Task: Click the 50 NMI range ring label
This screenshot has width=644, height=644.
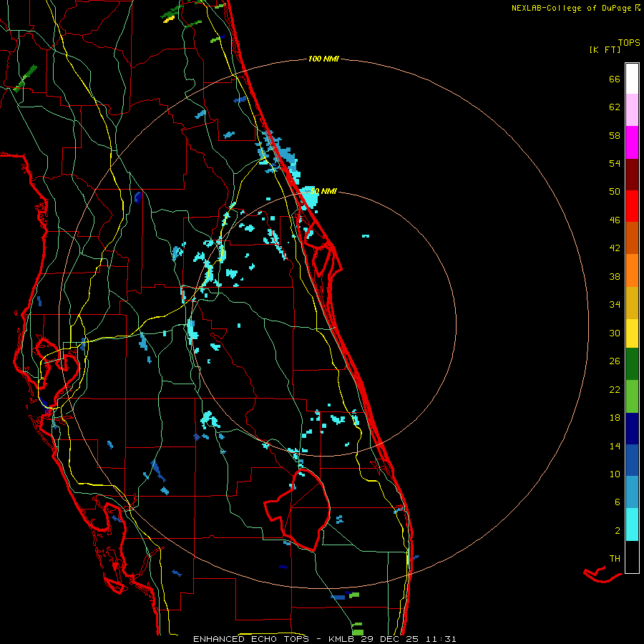Action: [323, 191]
